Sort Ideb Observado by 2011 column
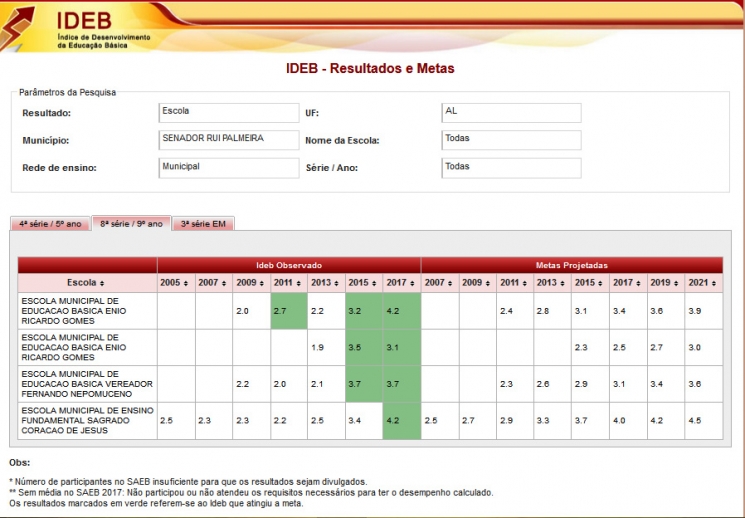 point(289,283)
